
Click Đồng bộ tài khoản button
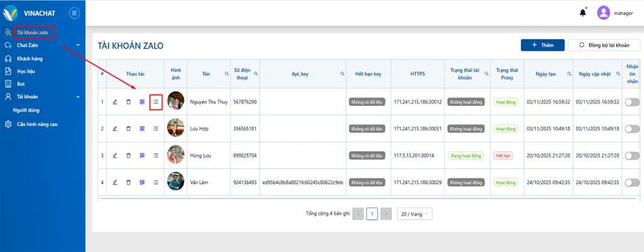coord(604,45)
